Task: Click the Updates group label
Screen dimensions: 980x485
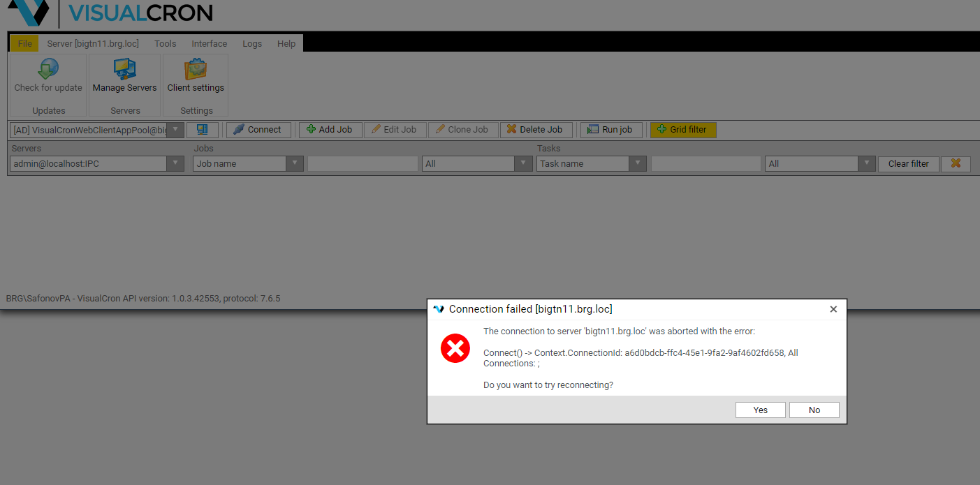Action: click(48, 110)
